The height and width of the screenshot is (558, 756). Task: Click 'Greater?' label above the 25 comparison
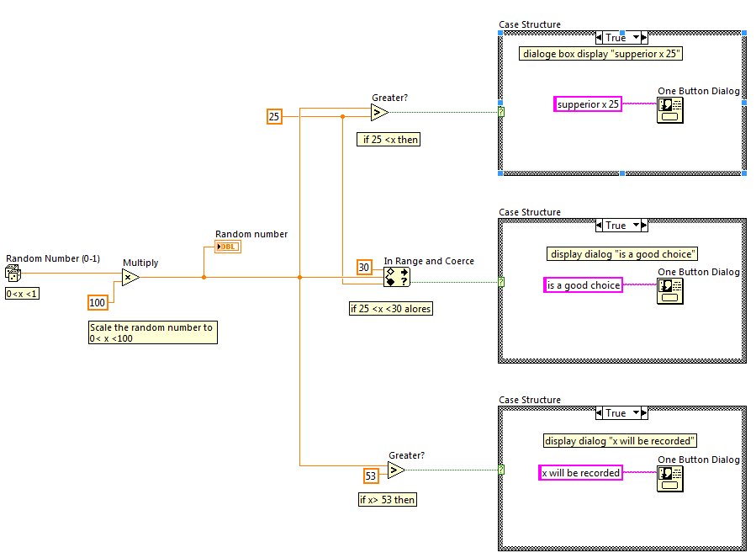tap(389, 98)
